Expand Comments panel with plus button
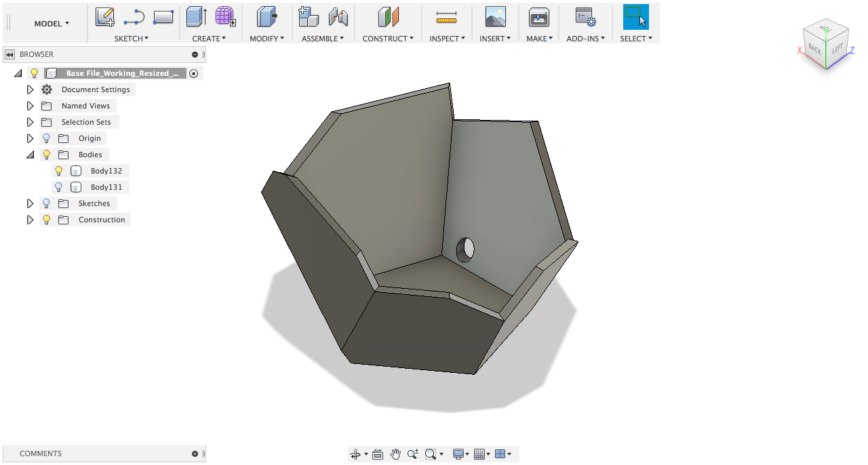The image size is (868, 465). (195, 454)
